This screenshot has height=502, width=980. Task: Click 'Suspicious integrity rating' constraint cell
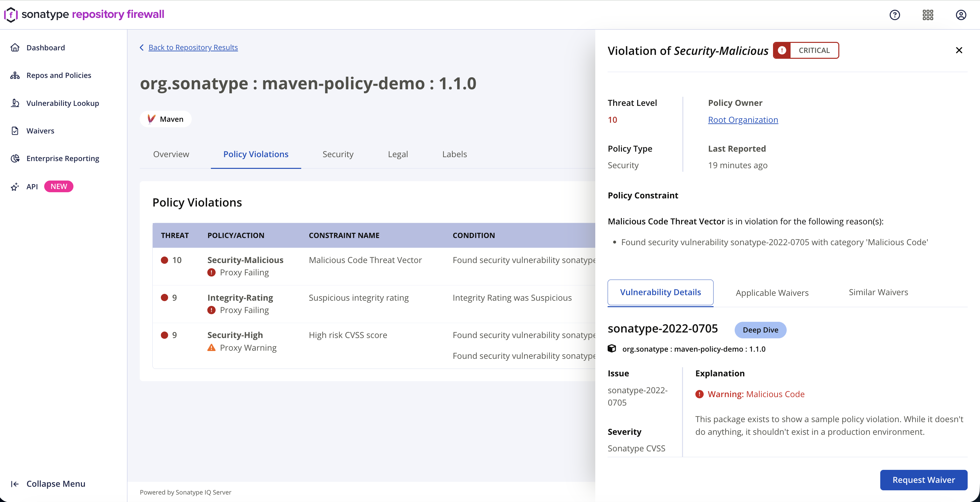(x=359, y=298)
